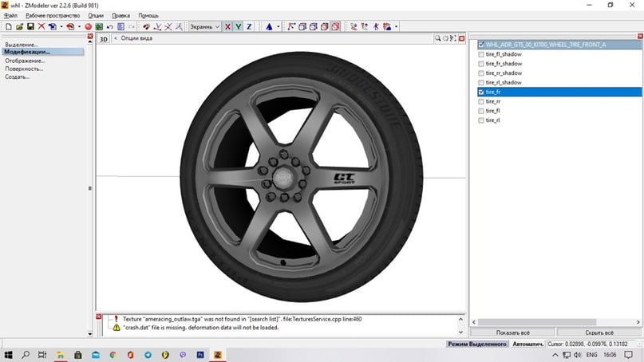Toggle the X axis button

[x=227, y=26]
